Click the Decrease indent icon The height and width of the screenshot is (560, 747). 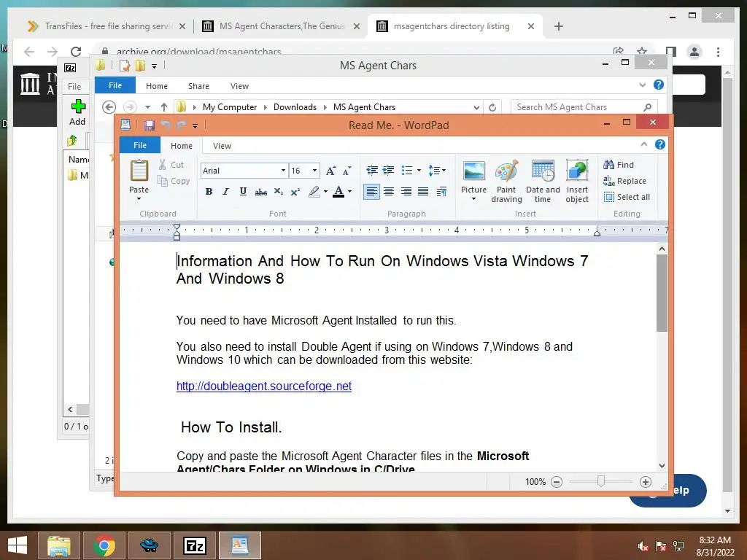[x=372, y=170]
